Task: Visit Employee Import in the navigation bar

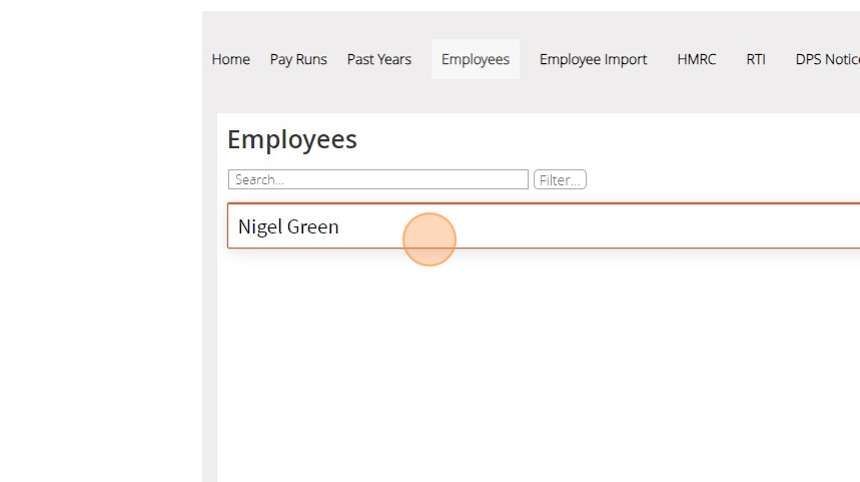Action: pos(593,59)
